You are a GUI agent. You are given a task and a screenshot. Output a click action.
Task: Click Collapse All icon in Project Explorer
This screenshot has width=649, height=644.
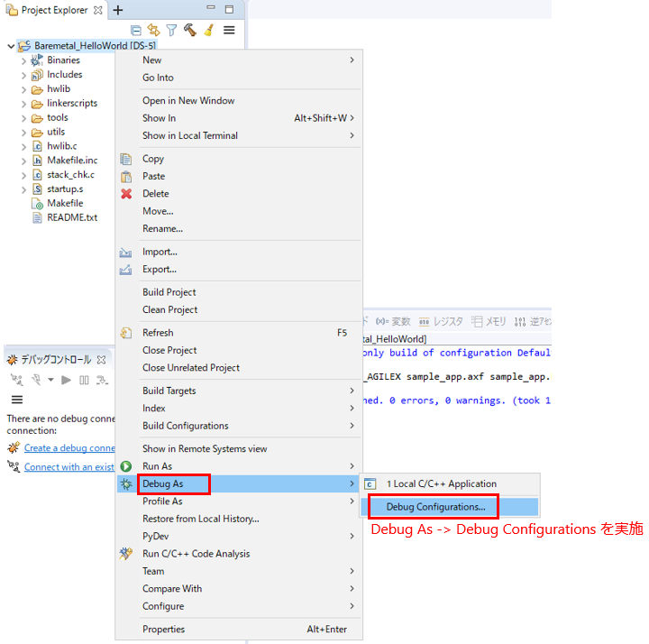[136, 30]
